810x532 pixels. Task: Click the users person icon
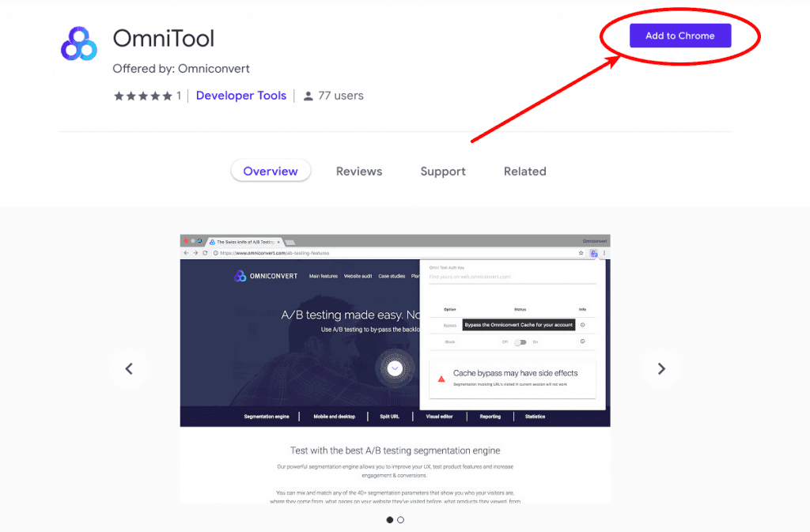308,96
